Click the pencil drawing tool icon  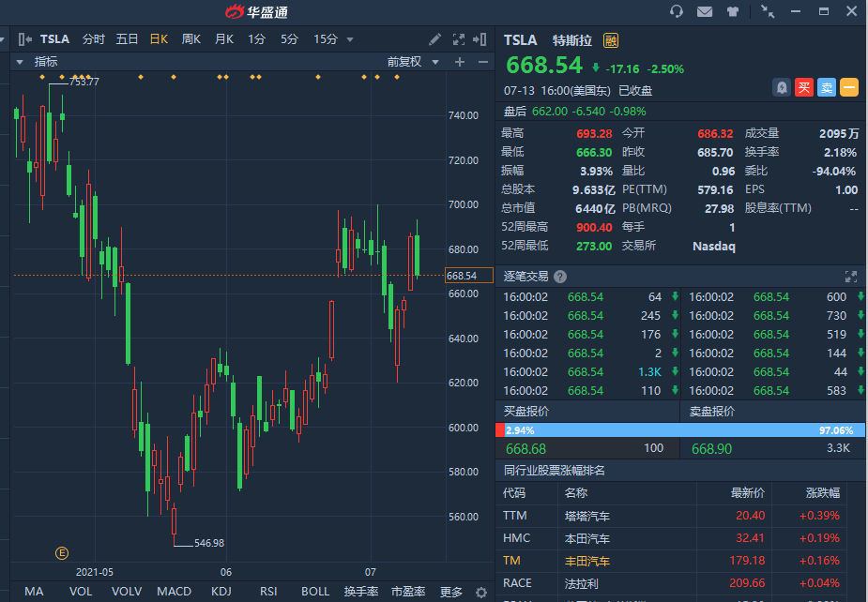click(x=434, y=39)
